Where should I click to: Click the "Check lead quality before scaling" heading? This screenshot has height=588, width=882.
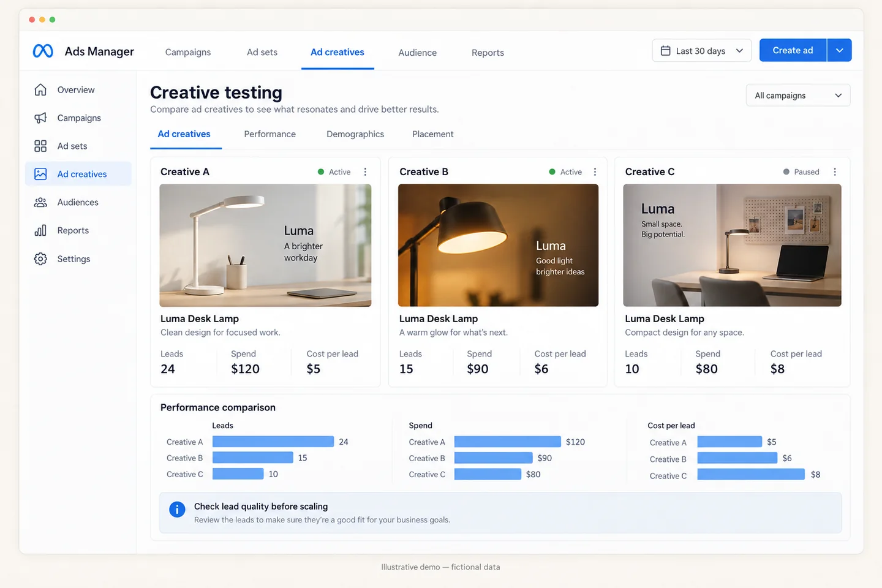[261, 507]
